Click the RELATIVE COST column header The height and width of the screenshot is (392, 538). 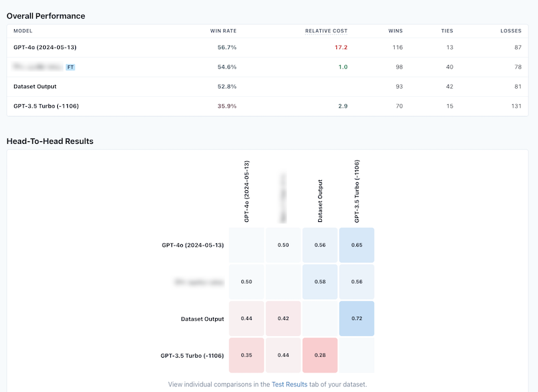tap(326, 31)
